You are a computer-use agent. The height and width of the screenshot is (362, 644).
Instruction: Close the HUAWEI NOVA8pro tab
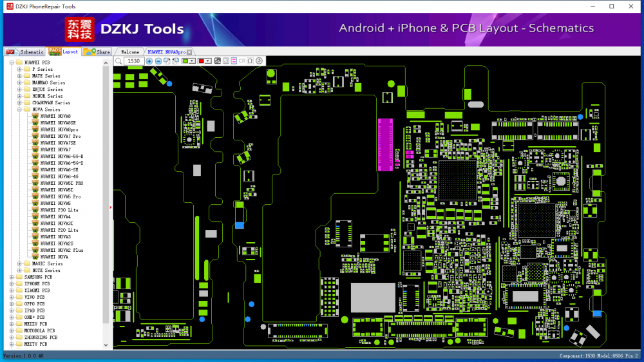[189, 52]
